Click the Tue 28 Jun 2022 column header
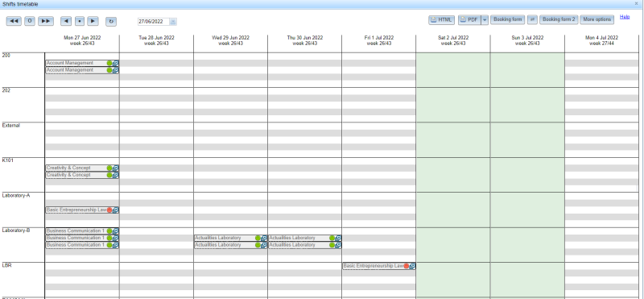 click(156, 40)
